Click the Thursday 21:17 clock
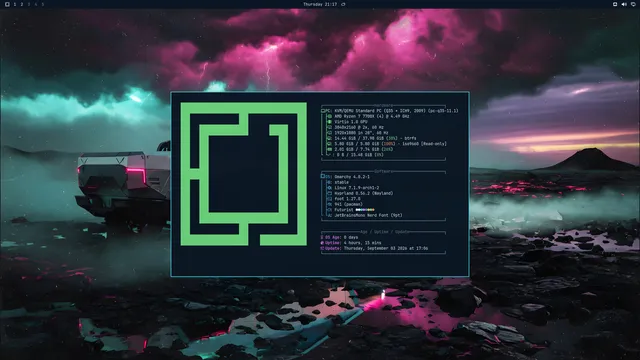This screenshot has width=640, height=360. [x=320, y=4]
